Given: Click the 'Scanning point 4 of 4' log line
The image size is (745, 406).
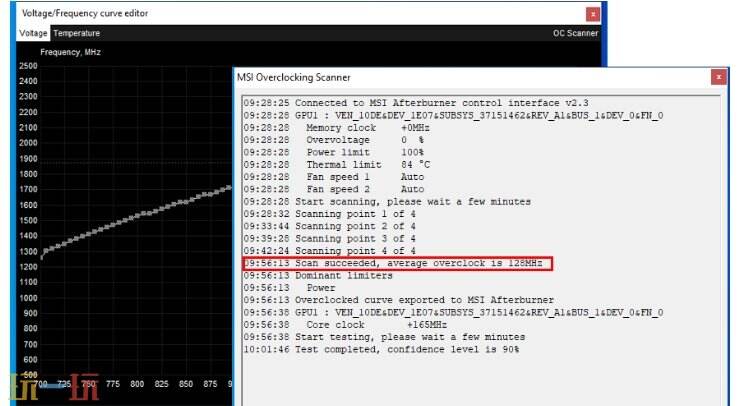Looking at the screenshot, I should point(329,251).
